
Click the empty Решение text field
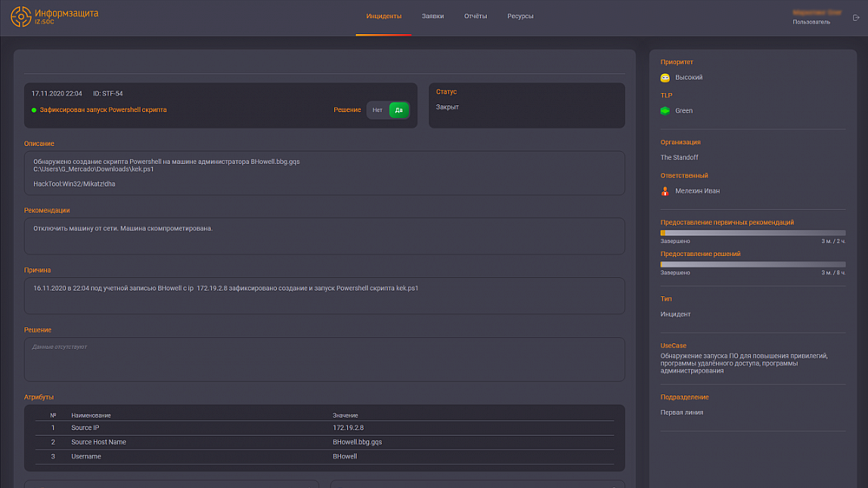click(325, 359)
